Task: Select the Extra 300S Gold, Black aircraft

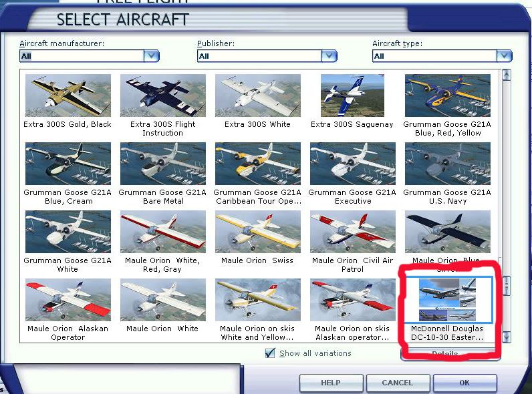Action: point(68,95)
